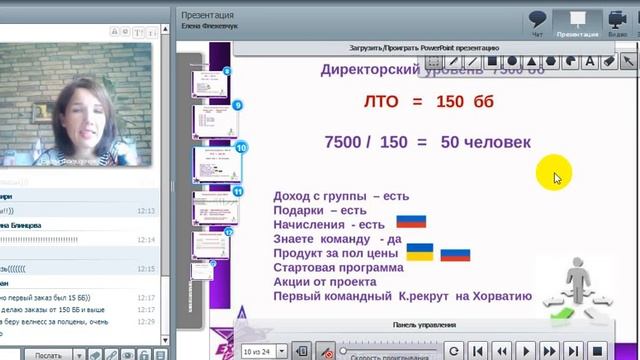Open slide 11 thumbnail
This screenshot has height=360, width=640.
[x=215, y=208]
